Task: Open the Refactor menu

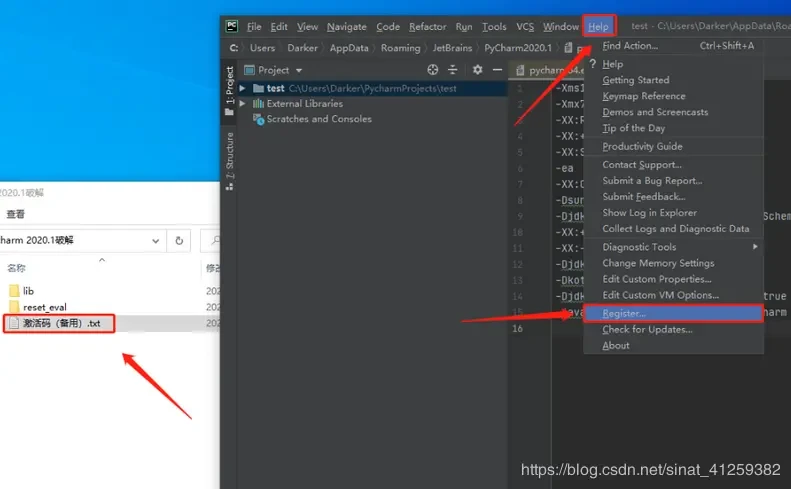Action: coord(427,27)
